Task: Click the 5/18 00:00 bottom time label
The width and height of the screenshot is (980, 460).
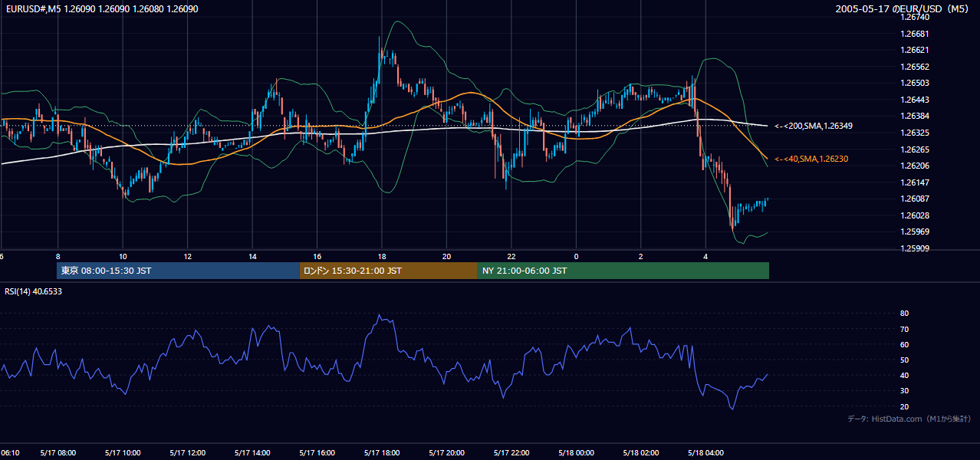Action: click(576, 453)
